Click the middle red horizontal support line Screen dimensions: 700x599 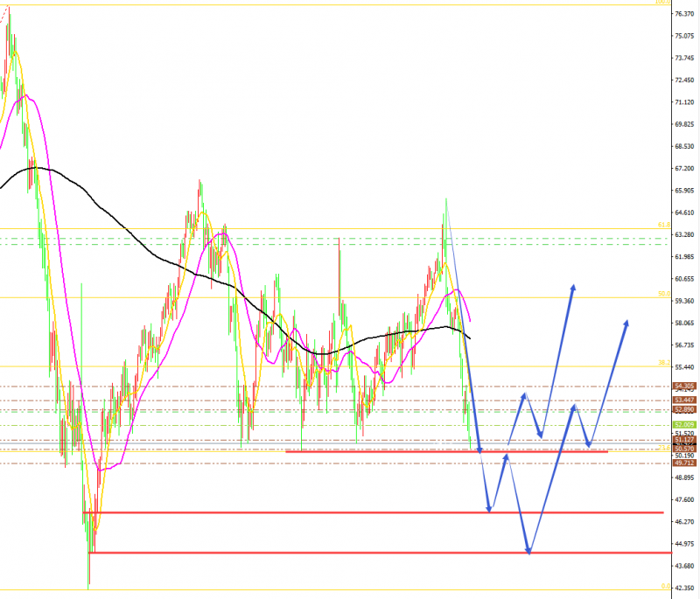coord(374,512)
